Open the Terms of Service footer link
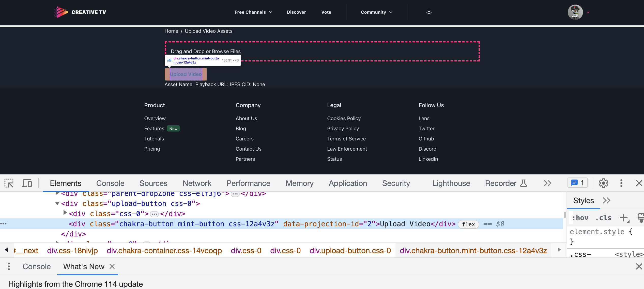Image resolution: width=644 pixels, height=289 pixels. tap(346, 139)
